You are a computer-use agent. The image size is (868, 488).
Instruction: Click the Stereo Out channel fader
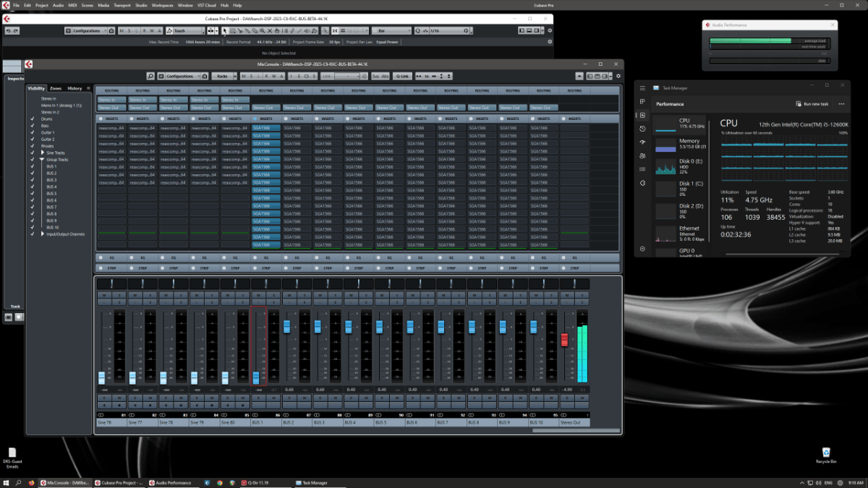pyautogui.click(x=565, y=338)
